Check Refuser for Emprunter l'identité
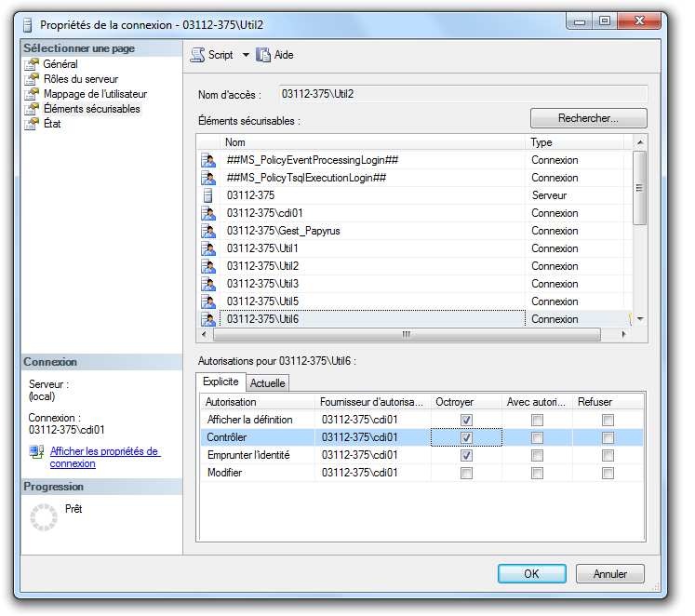Image resolution: width=695 pixels, height=616 pixels. click(608, 455)
